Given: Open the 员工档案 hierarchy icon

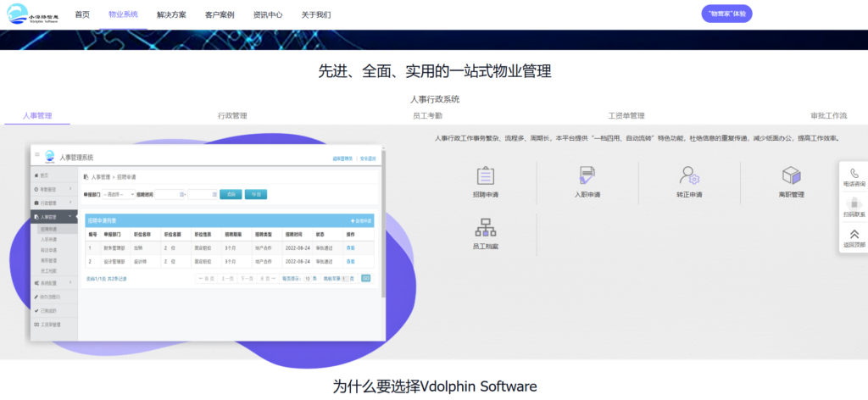Looking at the screenshot, I should 486,227.
